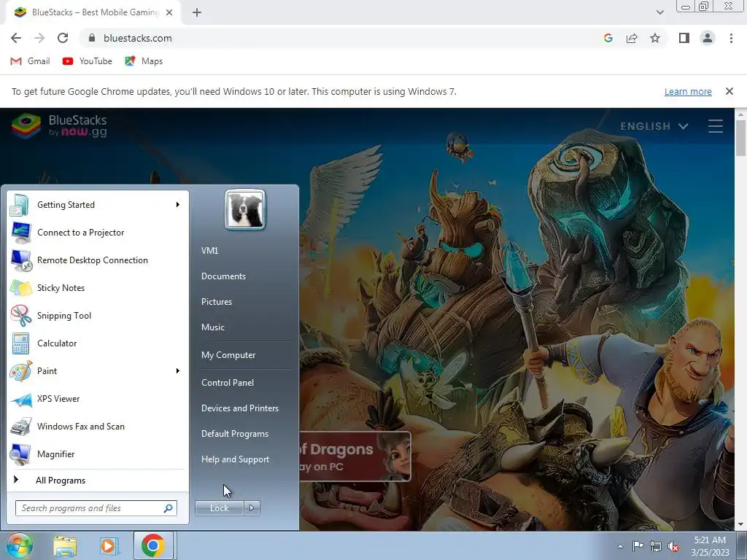Open Getting Started from Start menu
This screenshot has width=747, height=560.
(97, 205)
